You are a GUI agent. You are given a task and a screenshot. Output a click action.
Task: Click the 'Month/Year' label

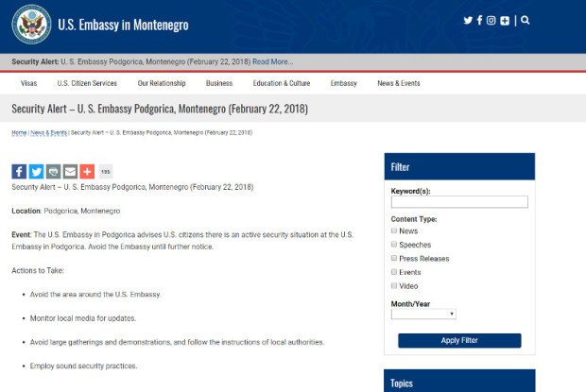(x=410, y=304)
